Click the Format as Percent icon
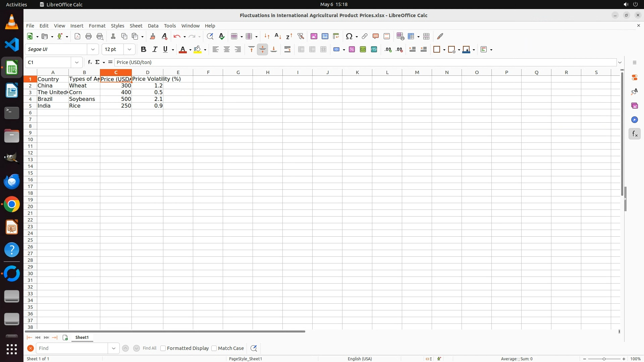 pyautogui.click(x=352, y=50)
